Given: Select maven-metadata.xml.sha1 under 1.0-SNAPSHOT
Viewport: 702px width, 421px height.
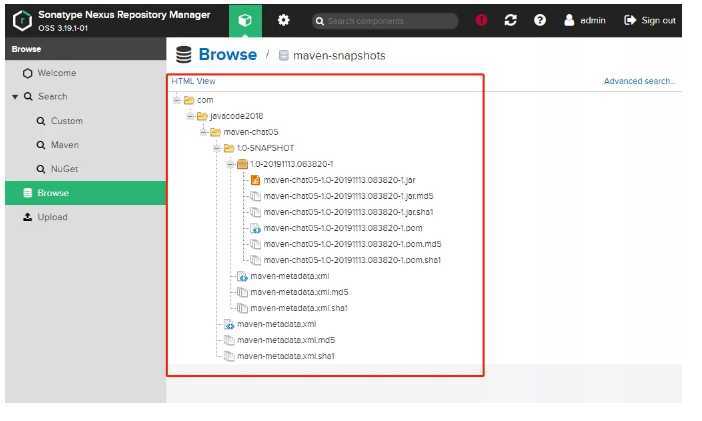Looking at the screenshot, I should 299,308.
